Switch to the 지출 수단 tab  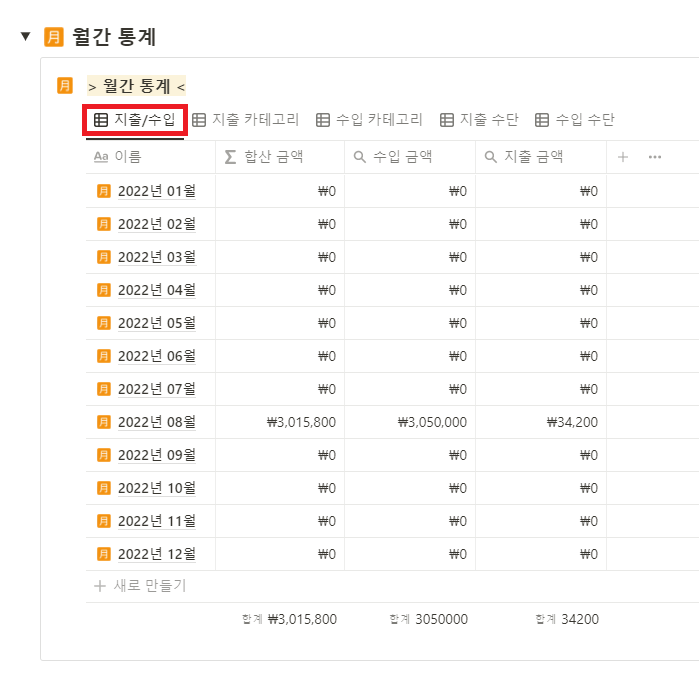(x=479, y=119)
